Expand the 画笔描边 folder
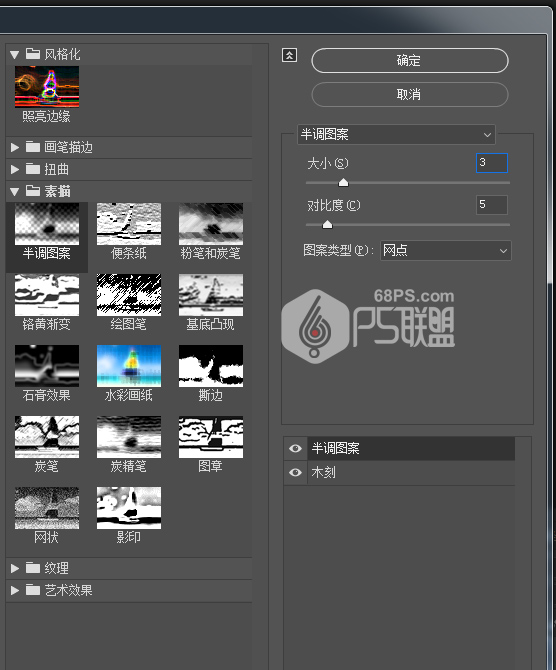556x670 pixels. [x=15, y=147]
